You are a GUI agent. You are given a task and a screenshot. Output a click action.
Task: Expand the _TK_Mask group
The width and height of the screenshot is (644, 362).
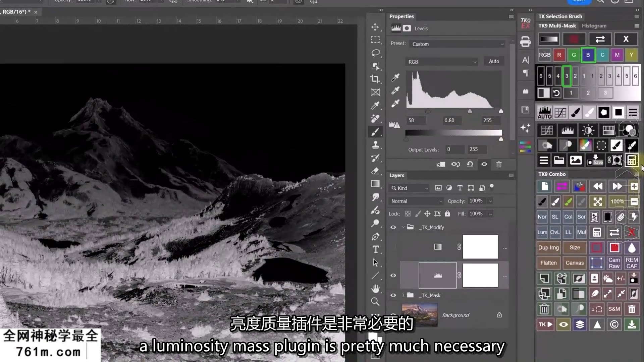[x=403, y=295]
